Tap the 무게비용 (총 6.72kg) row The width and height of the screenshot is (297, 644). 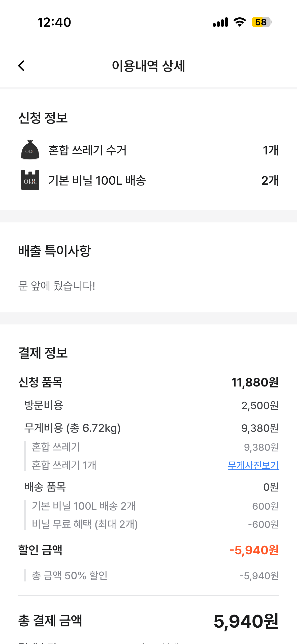coord(149,428)
